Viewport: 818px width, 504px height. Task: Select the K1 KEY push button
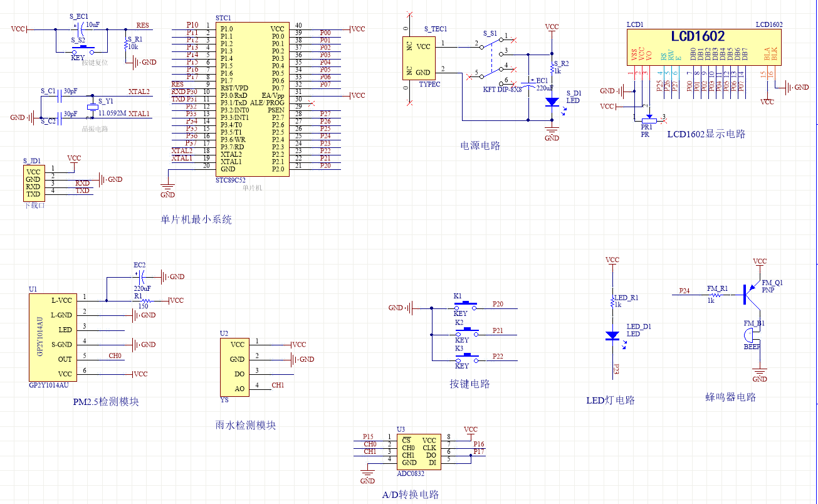[464, 307]
